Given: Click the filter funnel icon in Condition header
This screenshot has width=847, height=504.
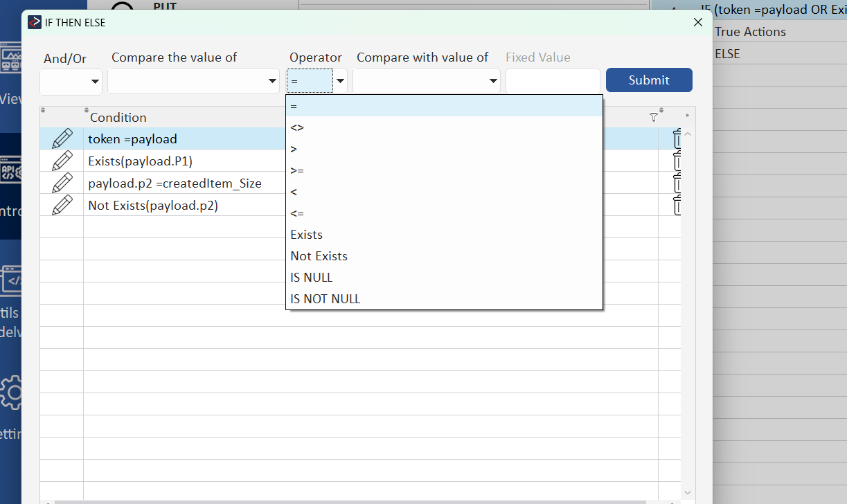Looking at the screenshot, I should [653, 118].
